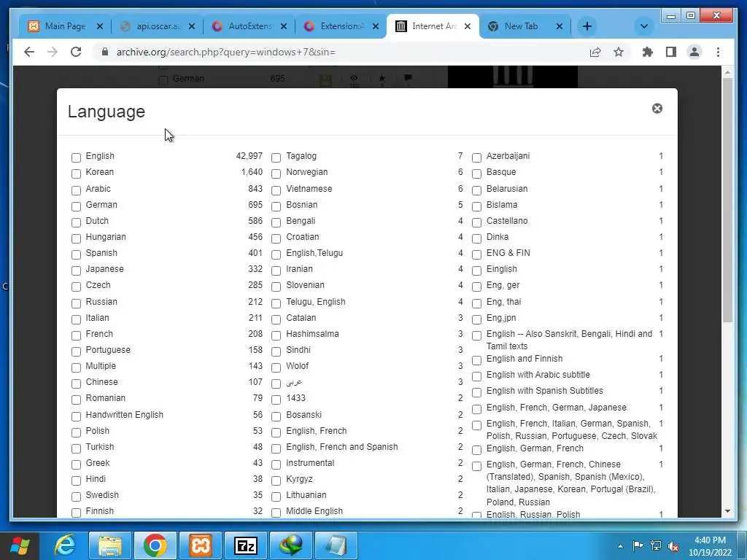The width and height of the screenshot is (747, 560).
Task: Click the Portuguese language label
Action: (108, 350)
